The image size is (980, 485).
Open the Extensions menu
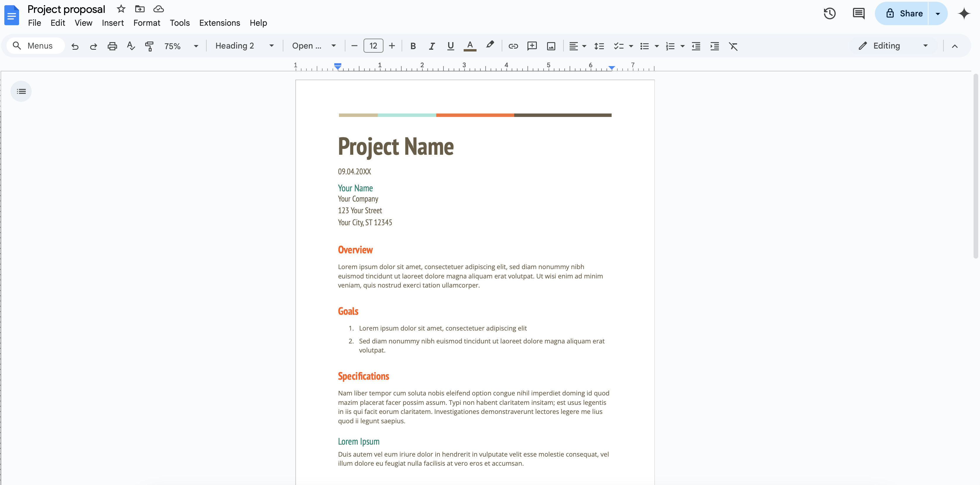point(220,23)
